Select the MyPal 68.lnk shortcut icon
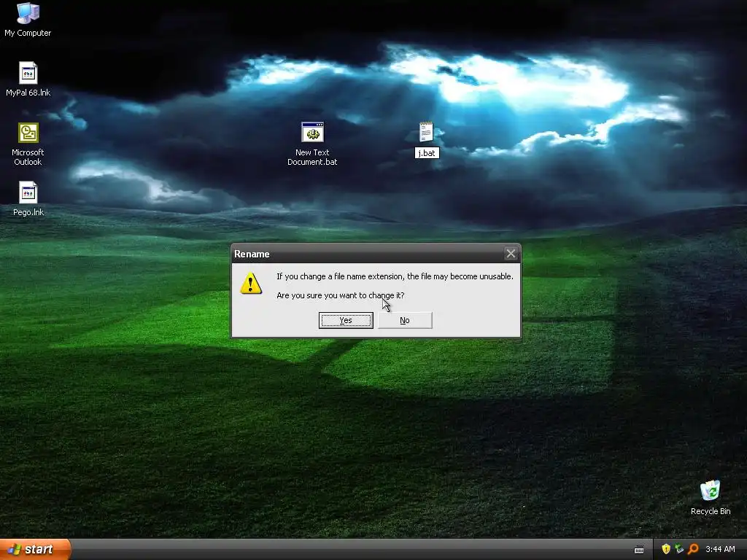This screenshot has height=560, width=747. (28, 73)
